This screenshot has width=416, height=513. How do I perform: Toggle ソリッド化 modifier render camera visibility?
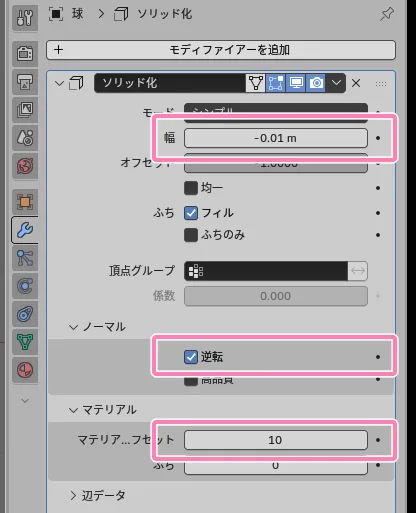pos(316,83)
